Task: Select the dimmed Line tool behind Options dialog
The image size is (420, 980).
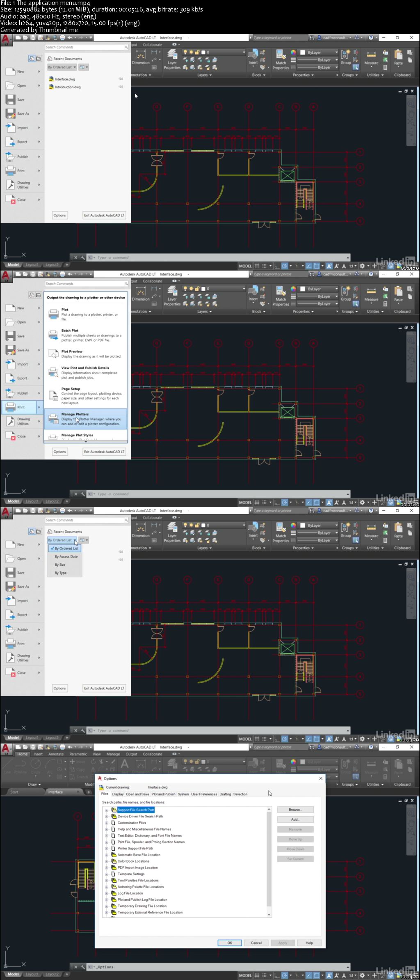Action: pos(7,766)
